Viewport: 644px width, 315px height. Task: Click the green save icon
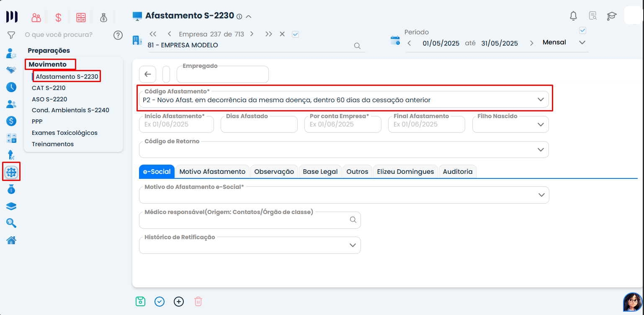[140, 302]
